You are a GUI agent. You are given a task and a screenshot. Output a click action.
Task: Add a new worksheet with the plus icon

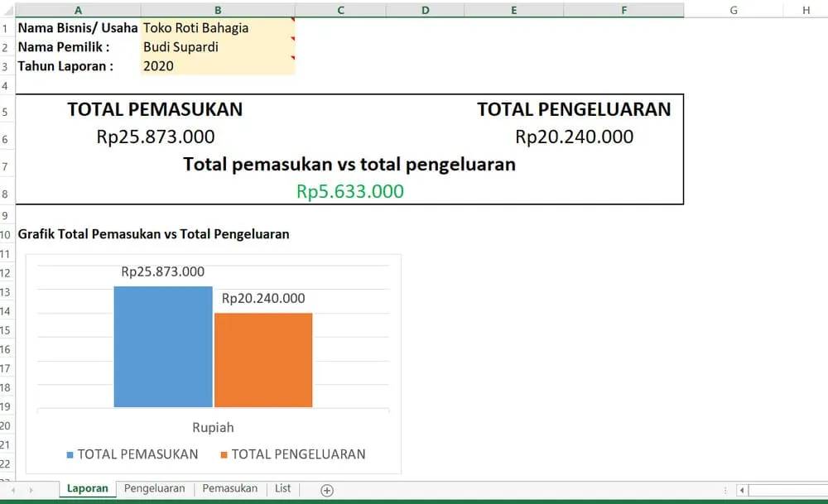click(325, 490)
